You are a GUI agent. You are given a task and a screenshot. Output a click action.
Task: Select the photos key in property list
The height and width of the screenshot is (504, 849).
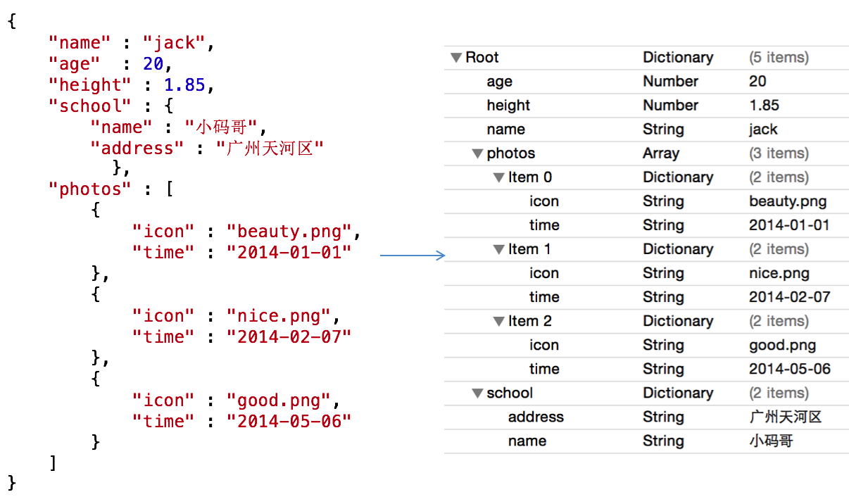point(511,153)
